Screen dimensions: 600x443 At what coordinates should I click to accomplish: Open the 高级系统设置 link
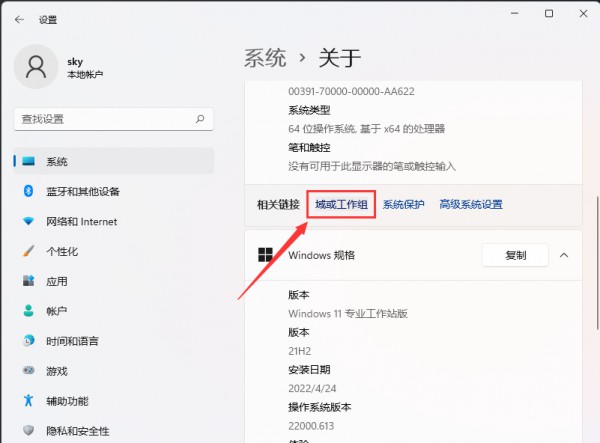coord(471,204)
